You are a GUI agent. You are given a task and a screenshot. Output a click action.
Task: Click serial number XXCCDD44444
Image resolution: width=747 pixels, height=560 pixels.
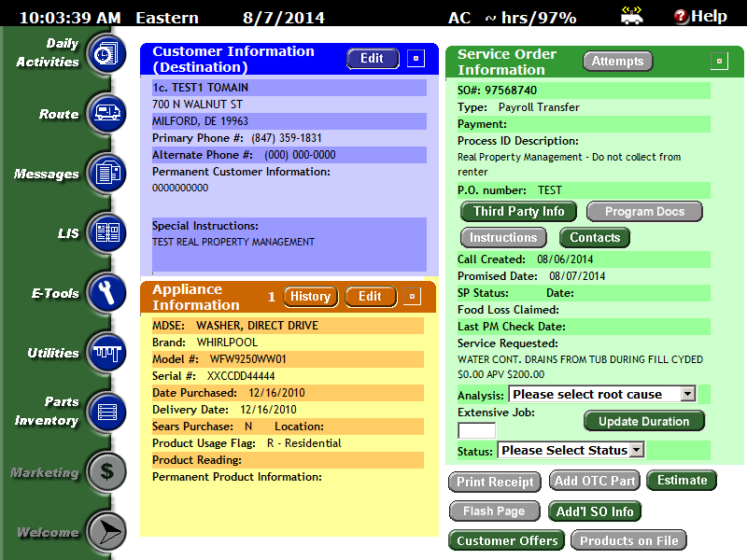[241, 376]
